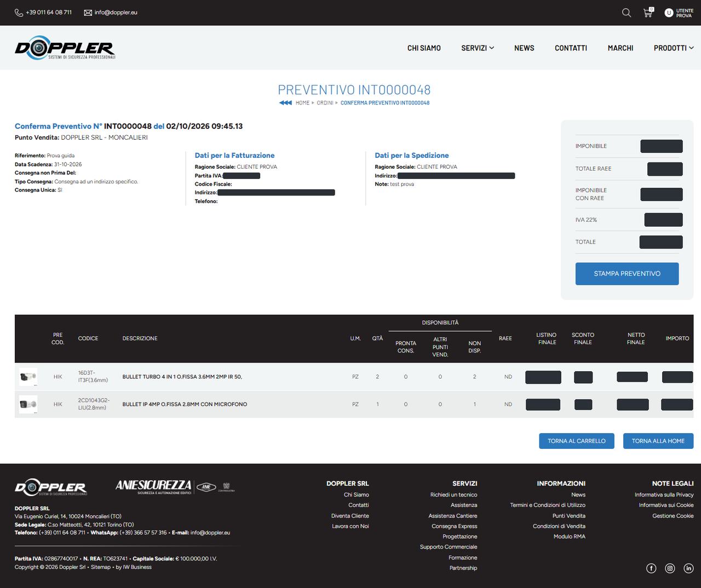Open the Contatti menu item
This screenshot has height=588, width=701.
571,48
